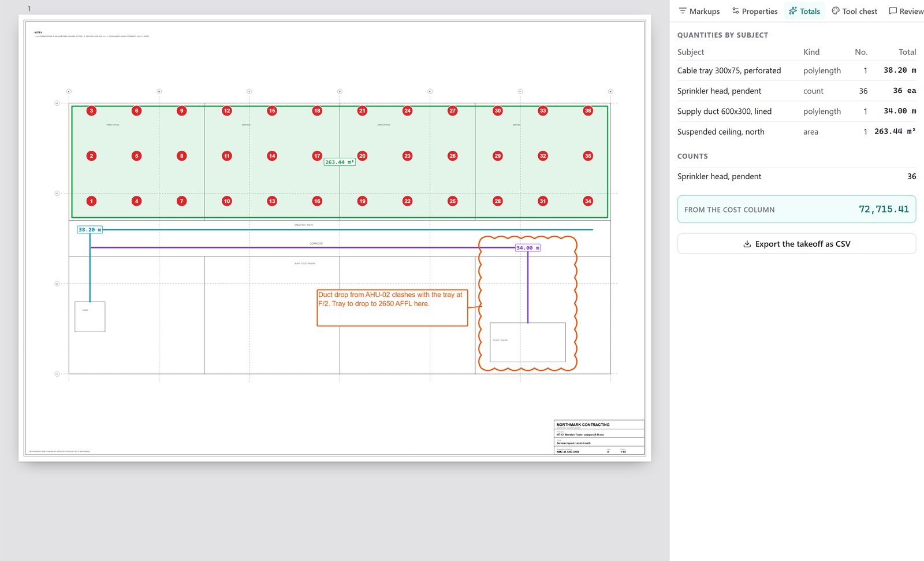The image size is (924, 561).
Task: Select the cloud callout note about AHU-02
Action: (x=392, y=308)
